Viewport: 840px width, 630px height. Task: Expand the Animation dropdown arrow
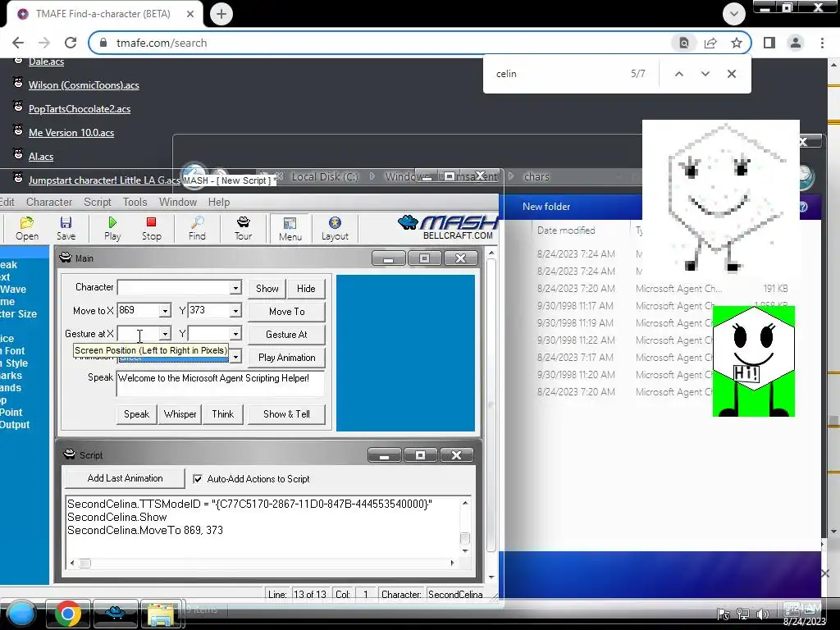pyautogui.click(x=235, y=357)
